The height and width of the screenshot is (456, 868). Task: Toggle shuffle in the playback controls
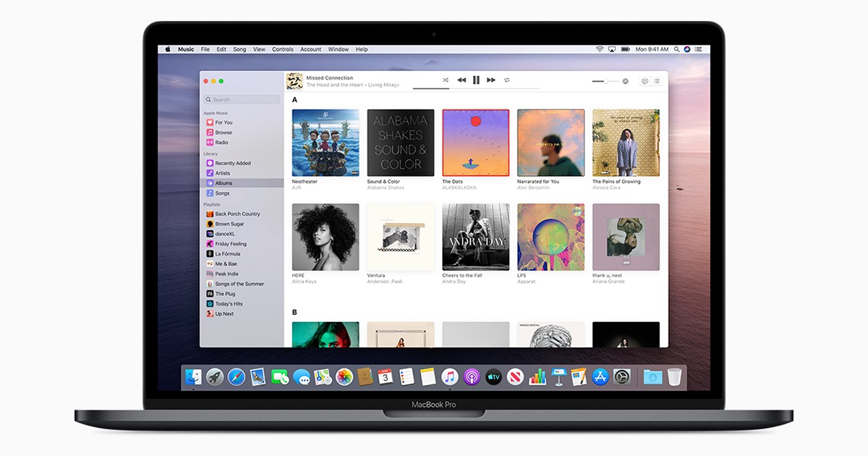[x=446, y=80]
